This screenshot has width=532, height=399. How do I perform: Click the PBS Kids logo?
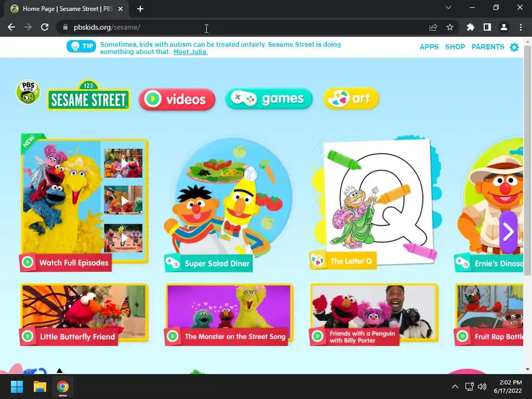[x=28, y=92]
